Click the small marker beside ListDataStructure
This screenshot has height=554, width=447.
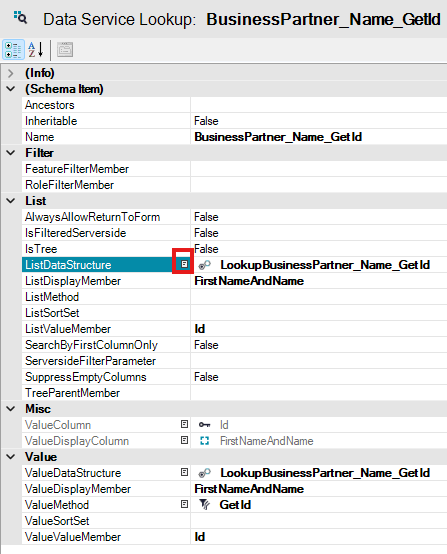[184, 264]
